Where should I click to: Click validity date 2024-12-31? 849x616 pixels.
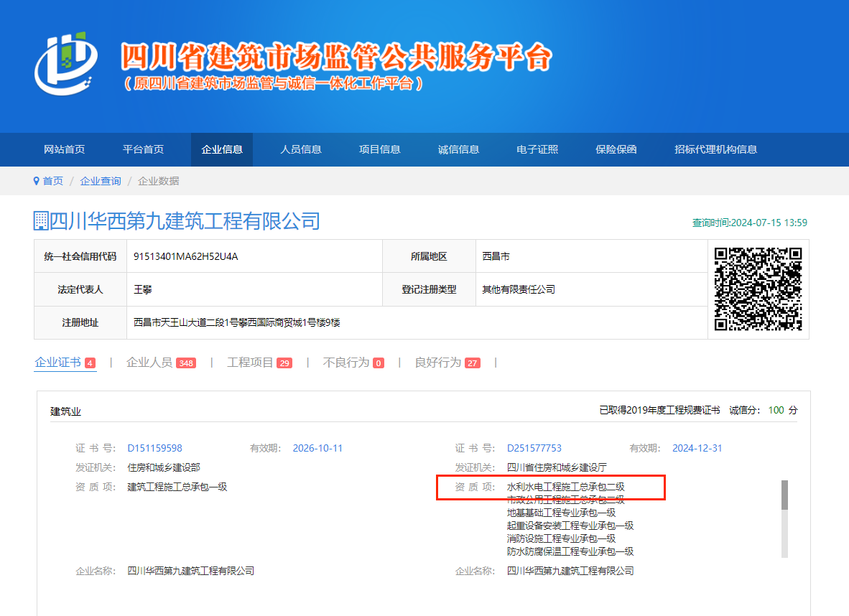(697, 448)
